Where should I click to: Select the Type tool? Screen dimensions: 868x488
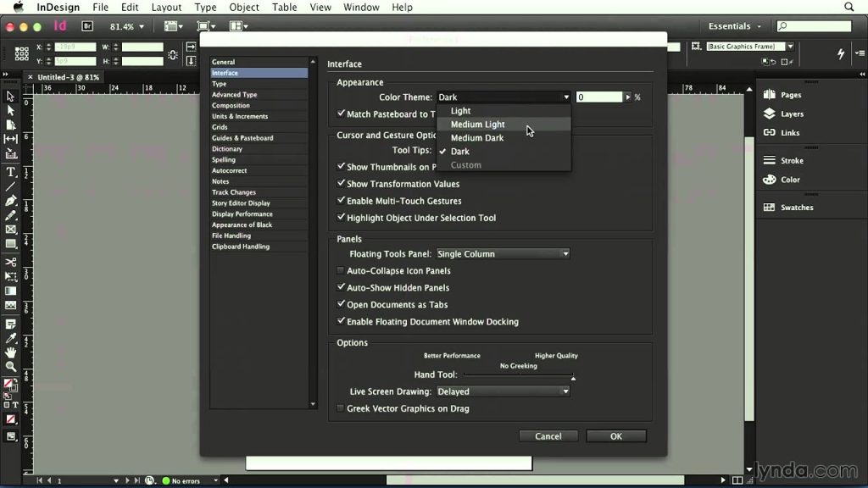10,172
